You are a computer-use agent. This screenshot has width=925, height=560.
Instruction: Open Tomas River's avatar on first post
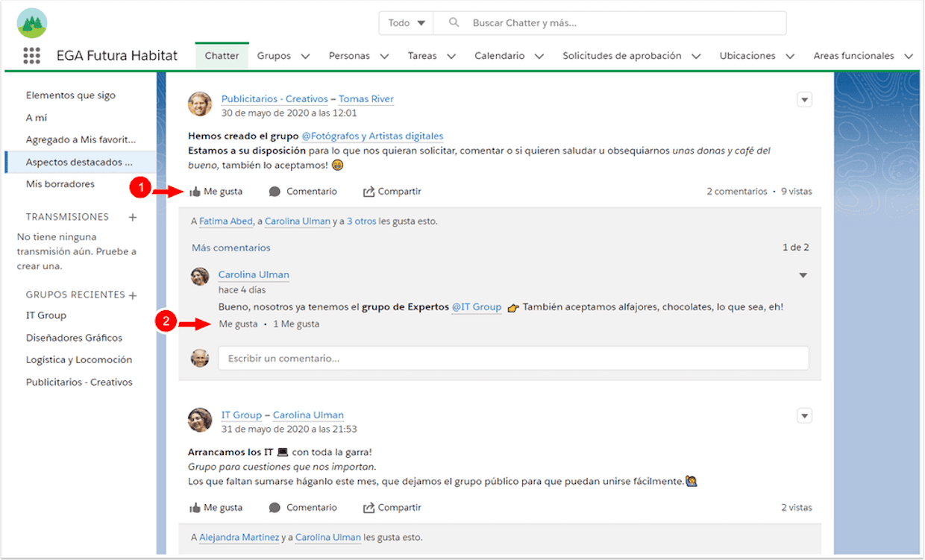click(200, 104)
